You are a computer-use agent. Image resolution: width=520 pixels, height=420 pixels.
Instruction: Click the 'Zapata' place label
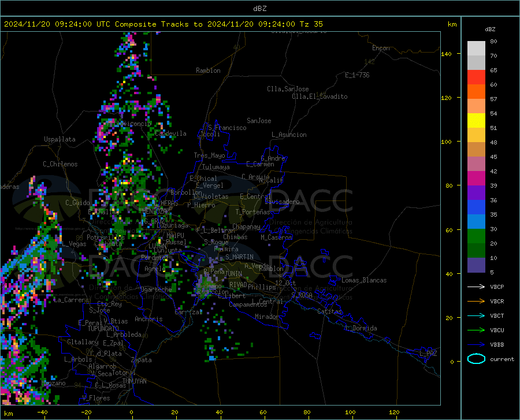142,360
